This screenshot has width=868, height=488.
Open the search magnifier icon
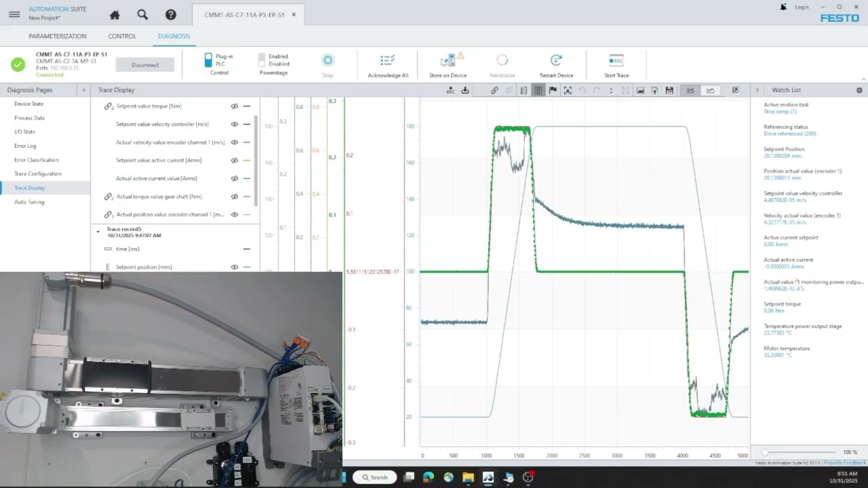click(142, 14)
